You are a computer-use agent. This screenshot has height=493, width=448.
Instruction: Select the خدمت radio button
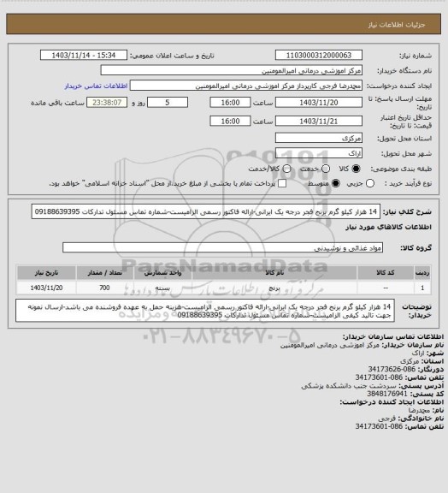point(326,169)
